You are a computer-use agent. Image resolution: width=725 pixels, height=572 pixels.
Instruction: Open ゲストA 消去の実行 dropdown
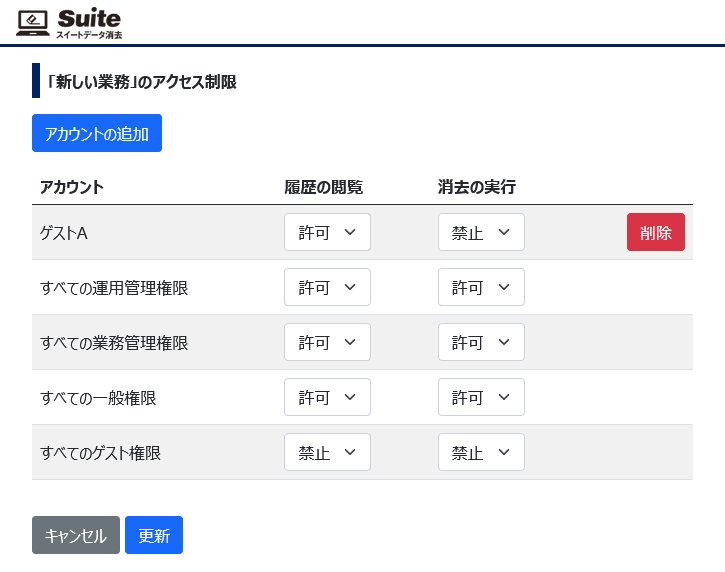[x=481, y=232]
